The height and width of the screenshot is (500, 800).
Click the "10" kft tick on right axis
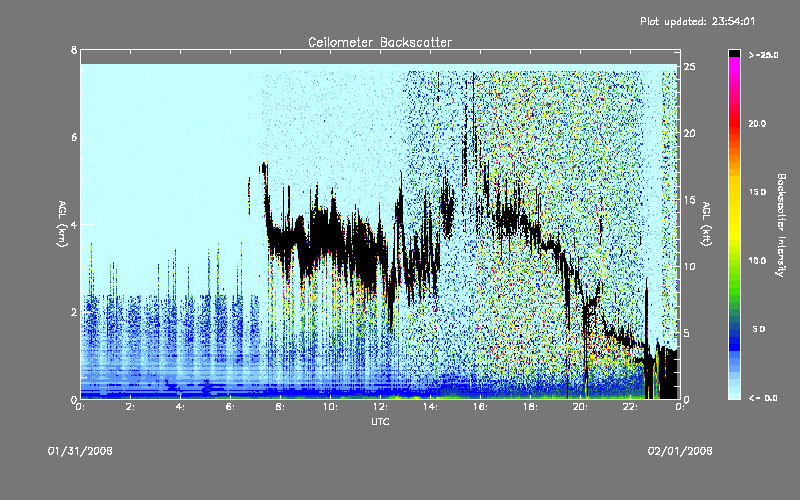pos(690,266)
